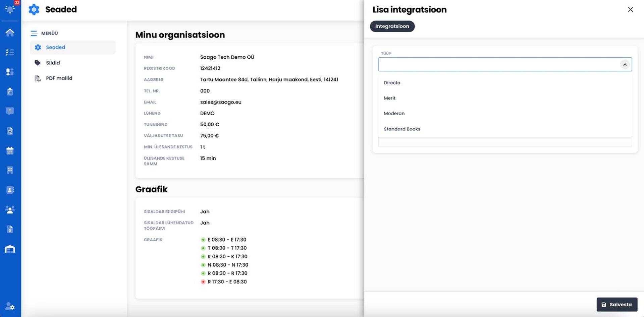Viewport: 644px width, 317px height.
Task: Click the Integratsioon tab pill
Action: pos(392,26)
